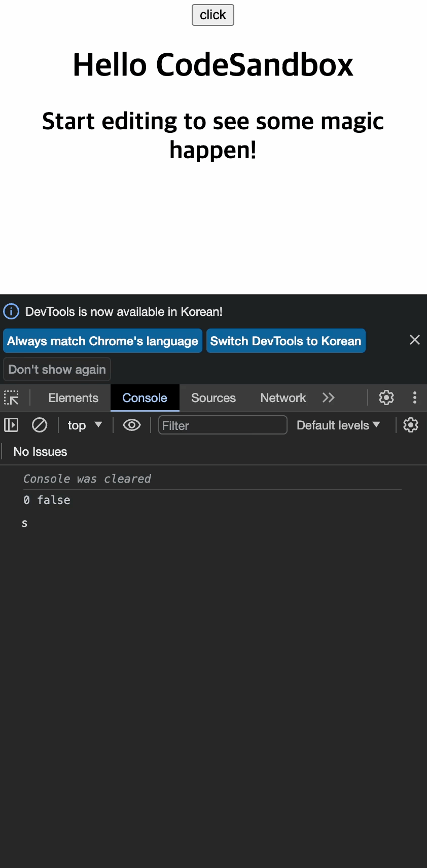The image size is (427, 868).
Task: Clear the console with the ban icon
Action: point(40,425)
